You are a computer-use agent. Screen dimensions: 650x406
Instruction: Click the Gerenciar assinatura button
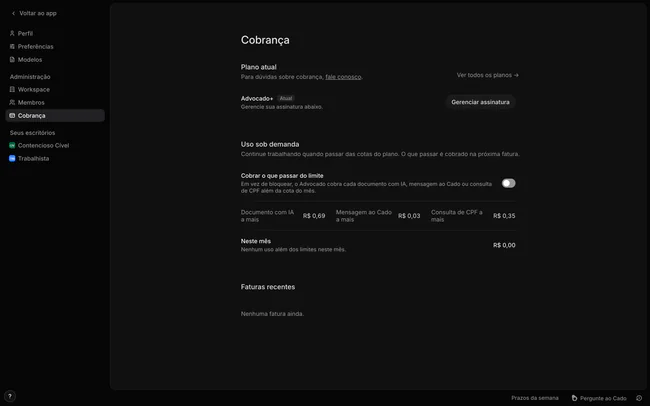tap(480, 102)
